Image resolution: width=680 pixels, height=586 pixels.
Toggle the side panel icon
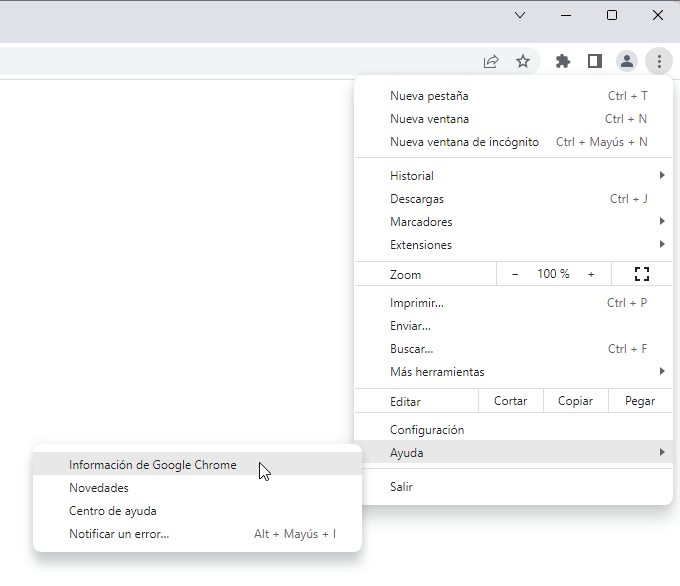click(x=595, y=61)
